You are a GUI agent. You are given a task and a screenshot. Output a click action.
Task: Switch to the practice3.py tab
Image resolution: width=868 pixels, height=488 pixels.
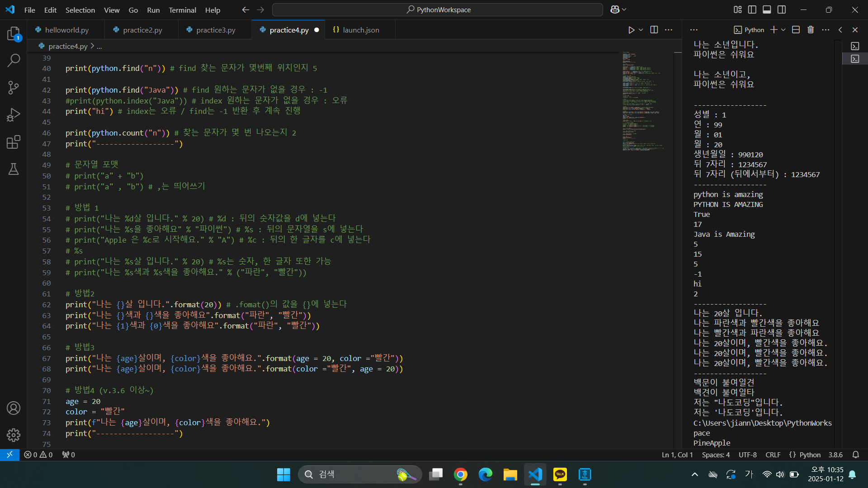(x=216, y=30)
